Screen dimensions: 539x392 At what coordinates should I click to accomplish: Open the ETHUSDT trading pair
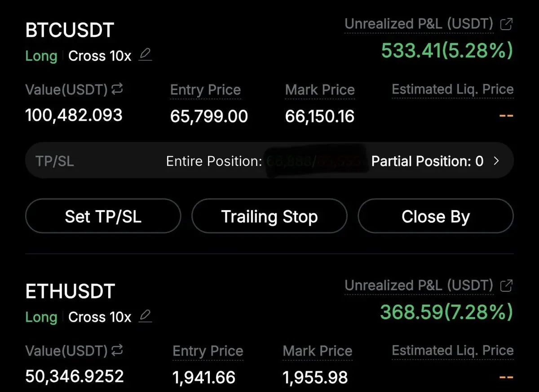[71, 291]
